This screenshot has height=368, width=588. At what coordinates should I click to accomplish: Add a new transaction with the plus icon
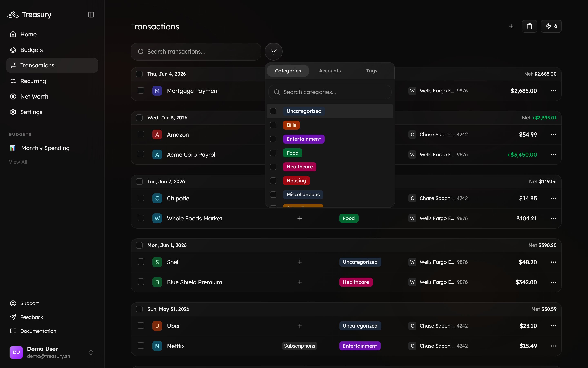pyautogui.click(x=511, y=26)
